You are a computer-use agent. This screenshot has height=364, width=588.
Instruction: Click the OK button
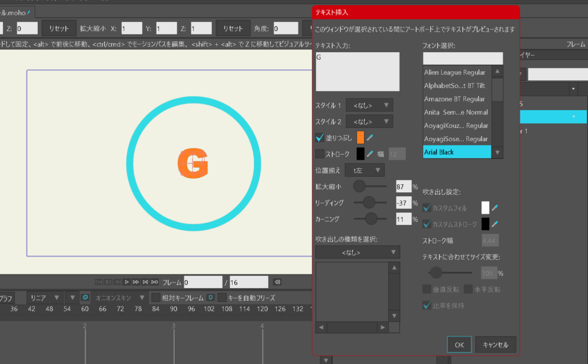(x=459, y=344)
